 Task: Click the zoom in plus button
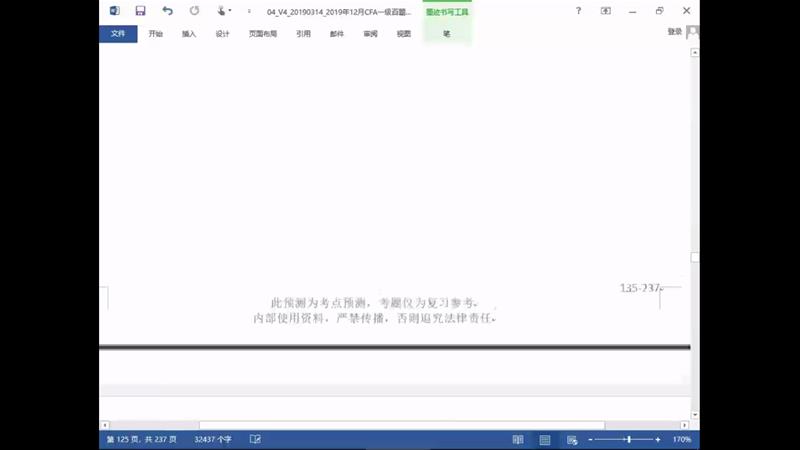pos(658,439)
